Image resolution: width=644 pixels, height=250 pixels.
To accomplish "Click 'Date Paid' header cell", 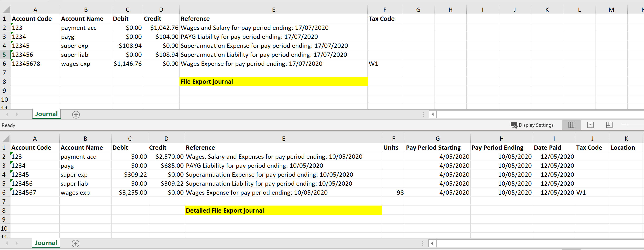I will pos(554,147).
